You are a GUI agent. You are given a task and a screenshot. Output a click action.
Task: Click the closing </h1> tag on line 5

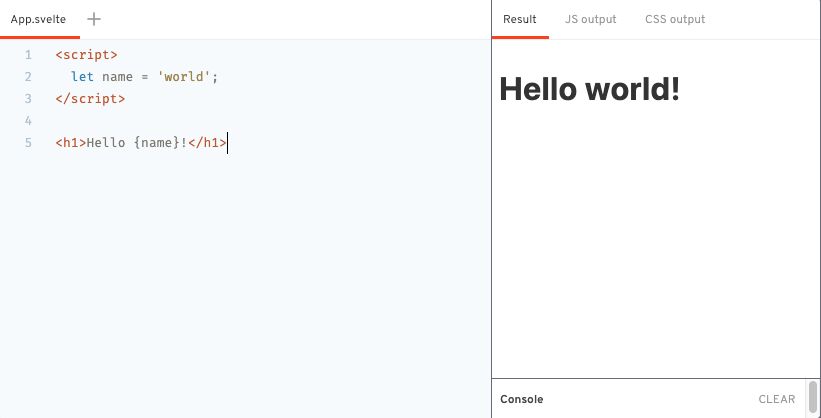208,143
